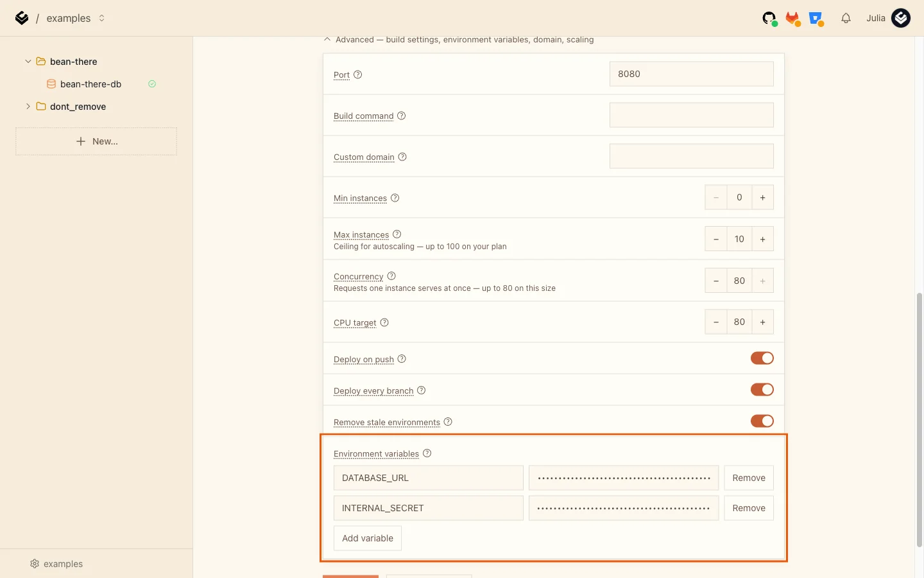Decrease CPU target with minus
Viewport: 924px width, 578px height.
click(716, 322)
